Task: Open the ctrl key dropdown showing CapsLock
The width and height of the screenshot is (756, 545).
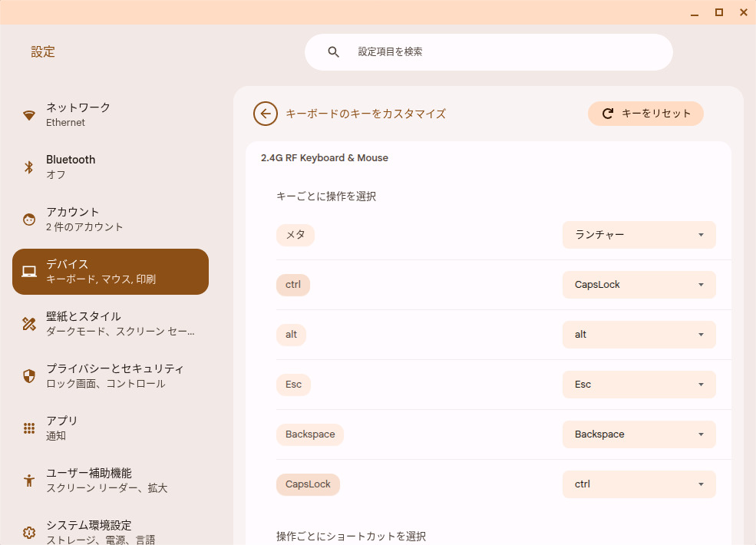Action: pyautogui.click(x=639, y=285)
